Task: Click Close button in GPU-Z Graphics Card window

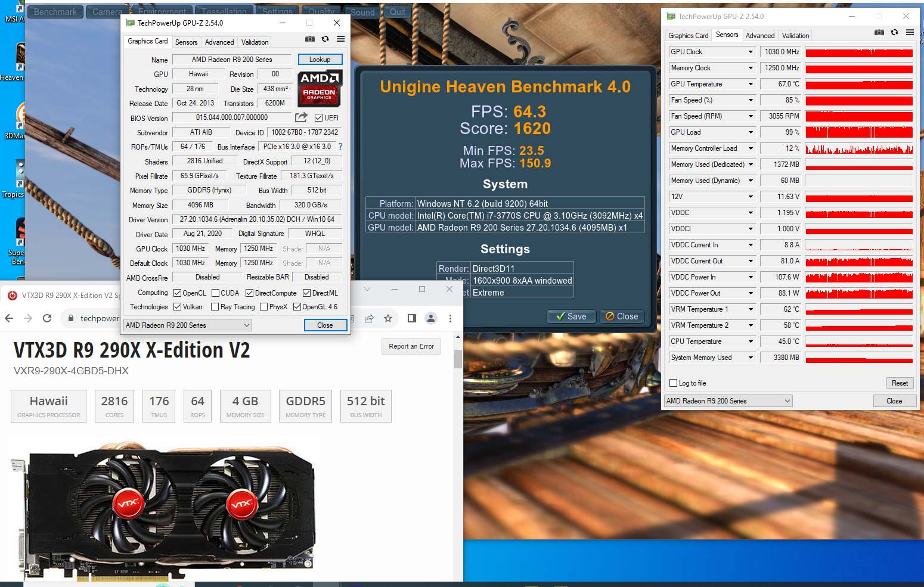Action: [x=325, y=325]
